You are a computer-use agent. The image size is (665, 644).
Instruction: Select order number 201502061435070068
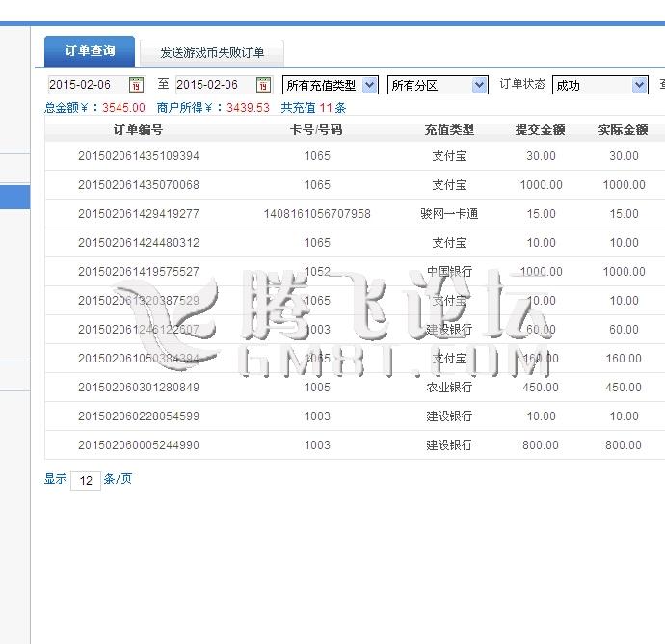(x=139, y=185)
